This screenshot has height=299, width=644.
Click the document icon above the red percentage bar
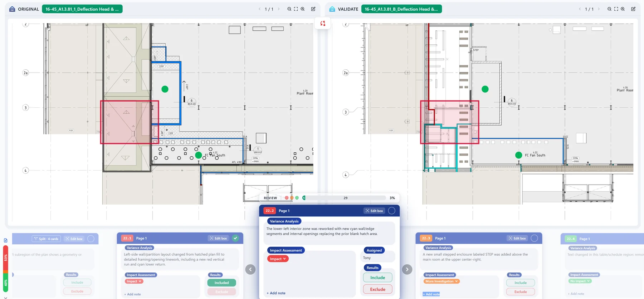pos(6,240)
